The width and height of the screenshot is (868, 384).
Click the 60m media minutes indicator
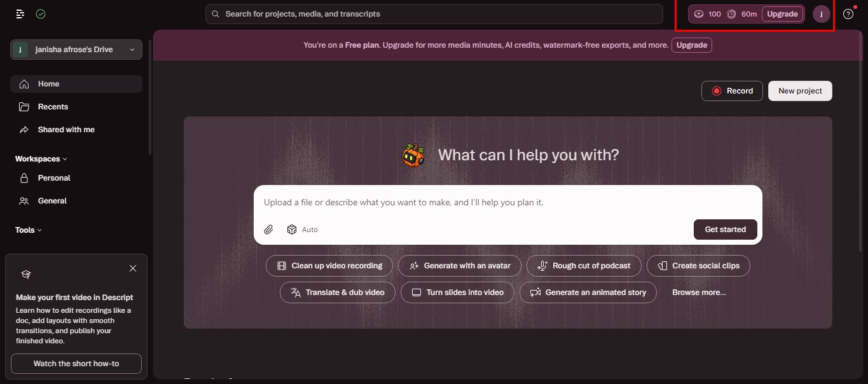[x=741, y=14]
